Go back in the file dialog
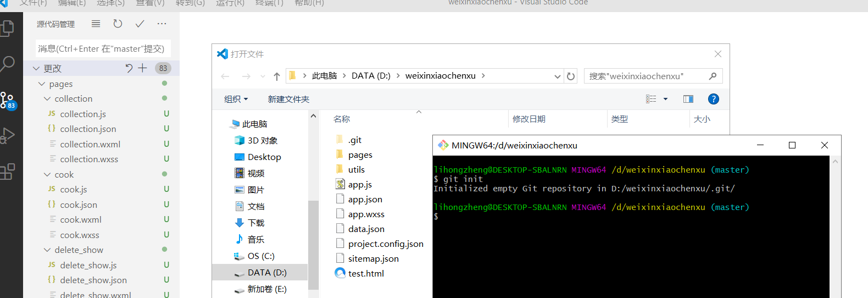 [x=225, y=76]
